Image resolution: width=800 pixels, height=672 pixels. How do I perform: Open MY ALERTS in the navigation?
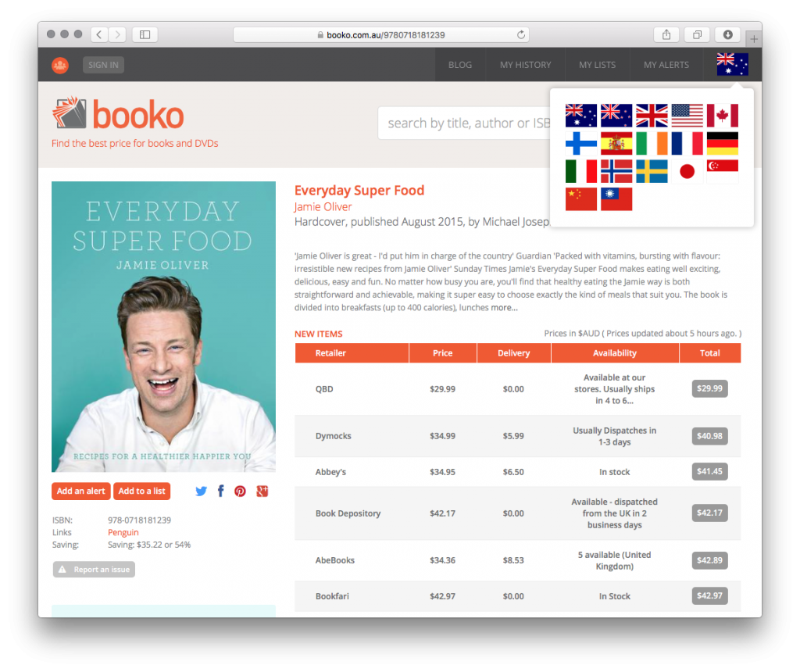click(x=666, y=65)
